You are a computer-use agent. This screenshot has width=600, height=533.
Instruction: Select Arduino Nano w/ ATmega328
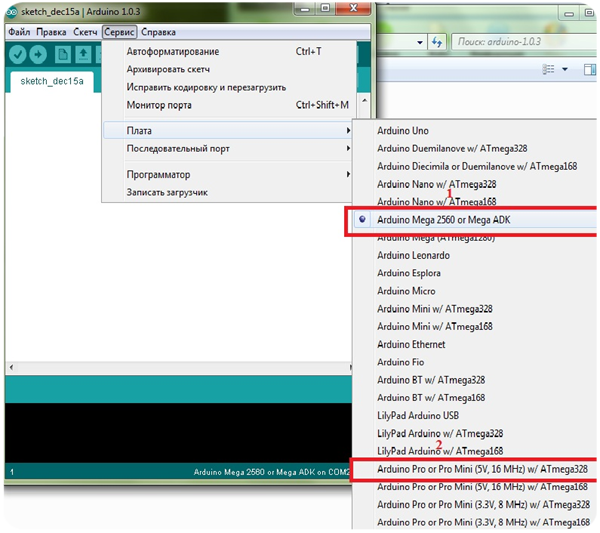tap(474, 184)
